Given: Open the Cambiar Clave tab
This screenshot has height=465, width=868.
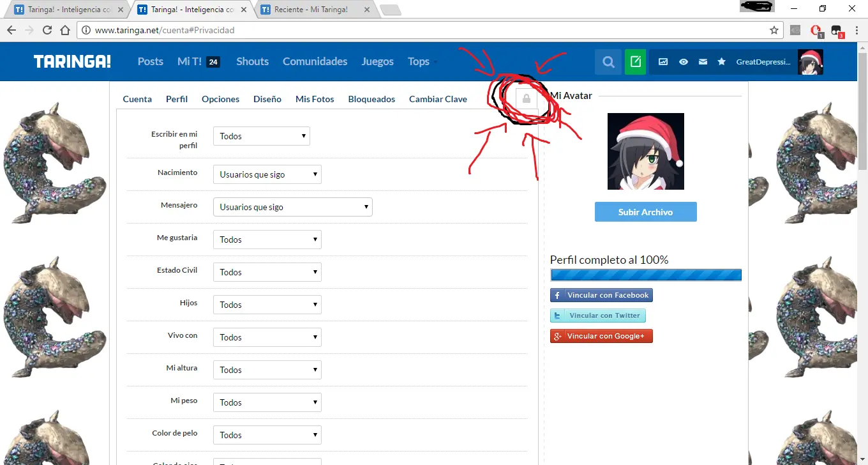Looking at the screenshot, I should point(438,99).
